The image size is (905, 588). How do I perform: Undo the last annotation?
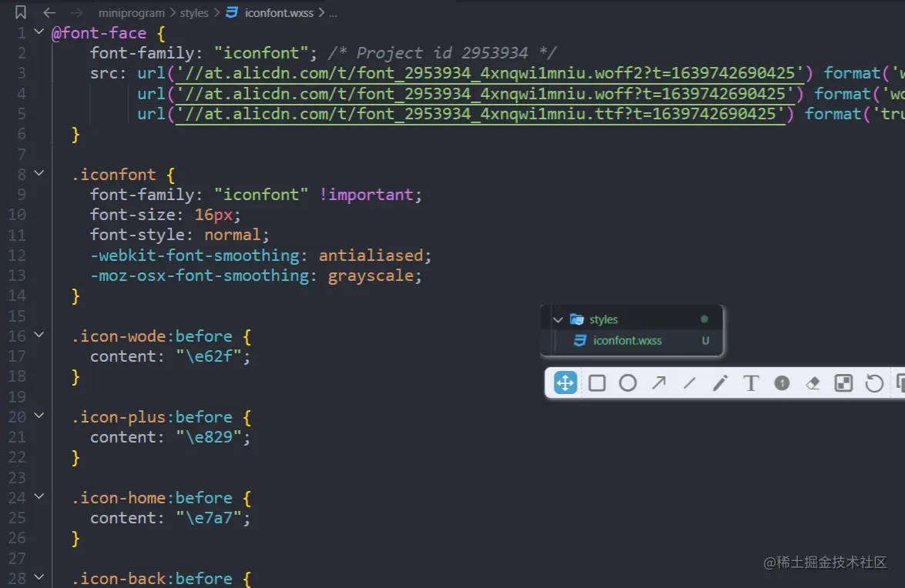[x=874, y=383]
